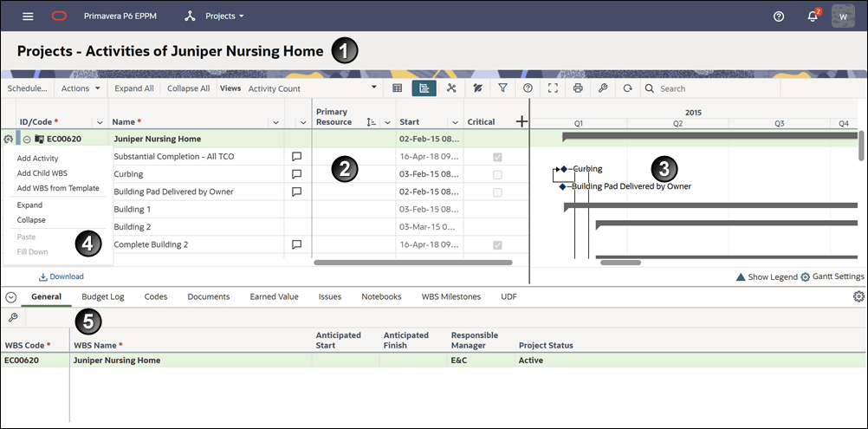The image size is (868, 429).
Task: Open the user avatar W menu
Action: (843, 16)
